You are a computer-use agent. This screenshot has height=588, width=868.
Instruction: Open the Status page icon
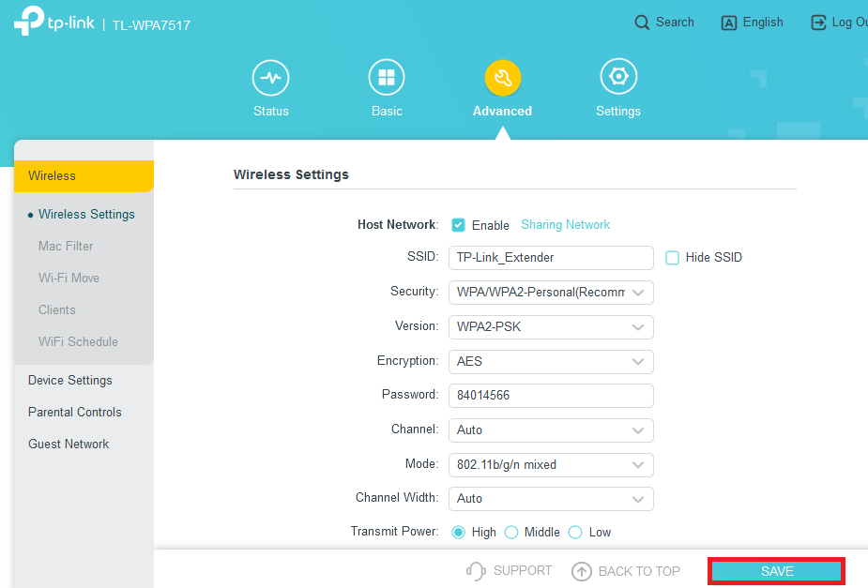[x=270, y=78]
